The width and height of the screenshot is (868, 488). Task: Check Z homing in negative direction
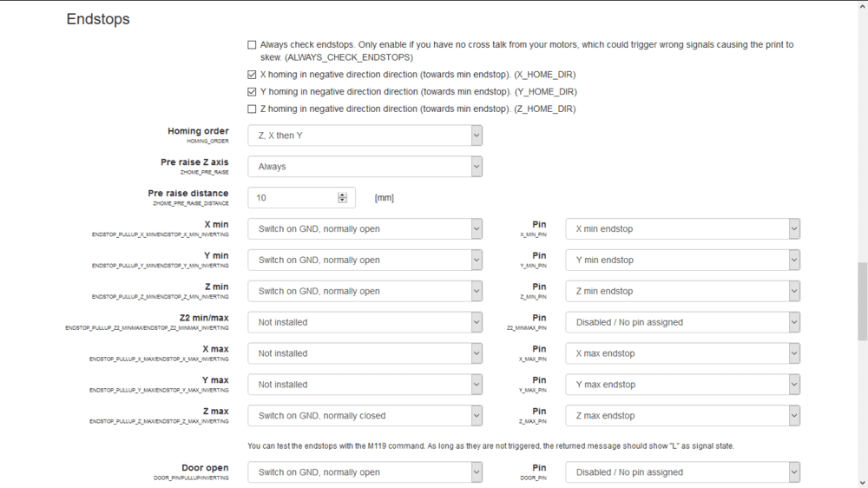[x=252, y=109]
